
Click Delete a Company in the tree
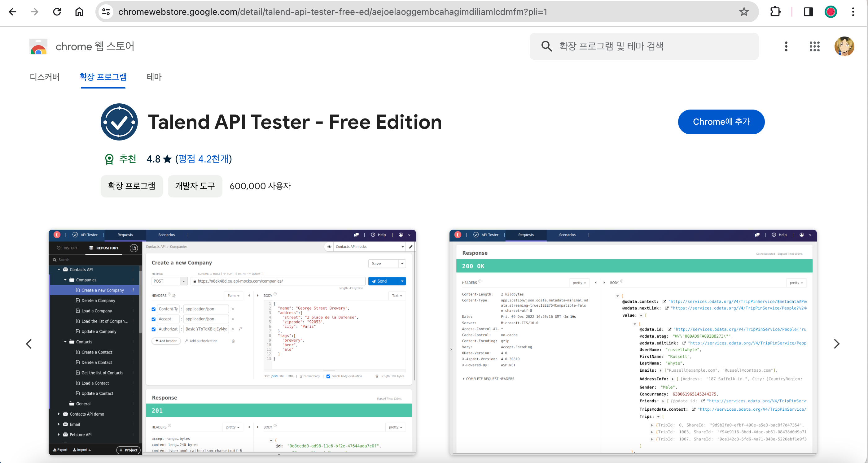click(99, 300)
